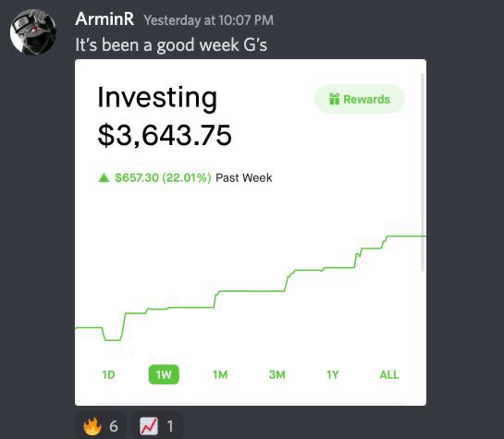Add to the chart-increasing emoji reaction
Viewport: 504px width, 439px height.
pos(157,425)
